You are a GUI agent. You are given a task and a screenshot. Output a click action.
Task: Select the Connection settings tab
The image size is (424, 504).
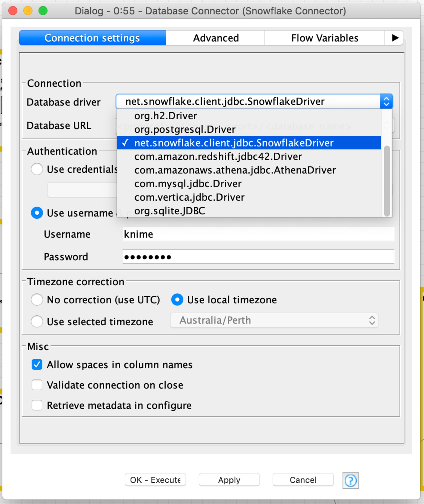92,38
